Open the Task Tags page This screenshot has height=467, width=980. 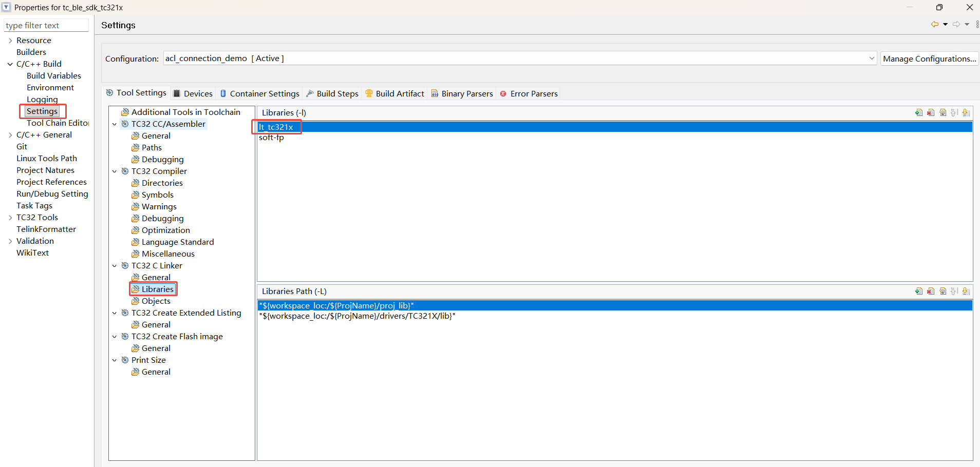click(34, 206)
